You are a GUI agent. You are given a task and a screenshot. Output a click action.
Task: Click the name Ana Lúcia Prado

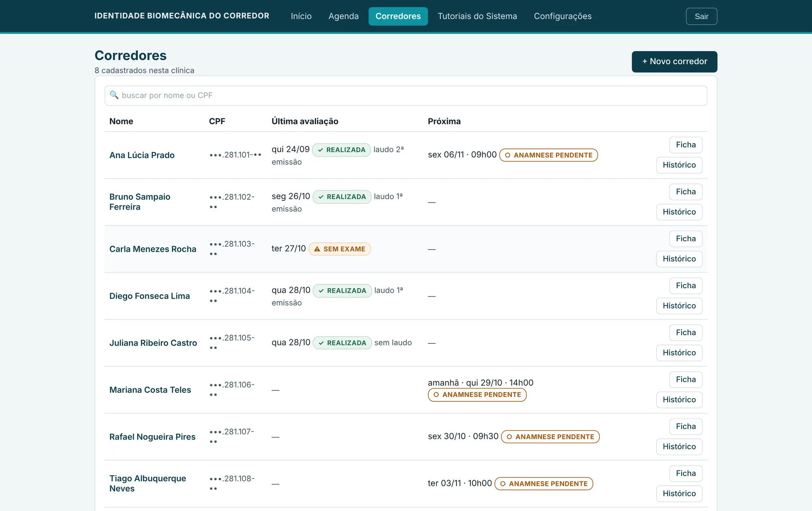pyautogui.click(x=142, y=155)
